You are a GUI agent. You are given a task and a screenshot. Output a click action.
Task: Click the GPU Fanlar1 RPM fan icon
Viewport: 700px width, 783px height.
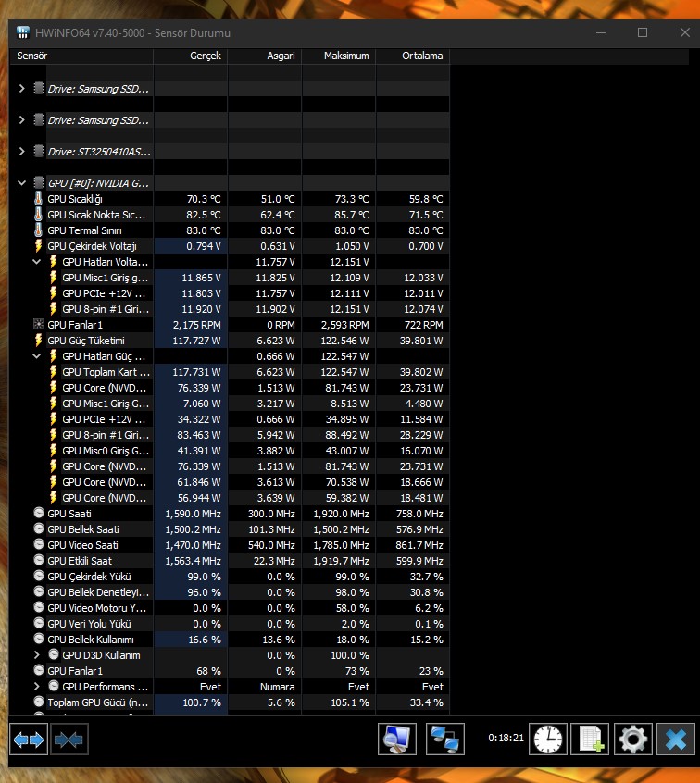39,325
